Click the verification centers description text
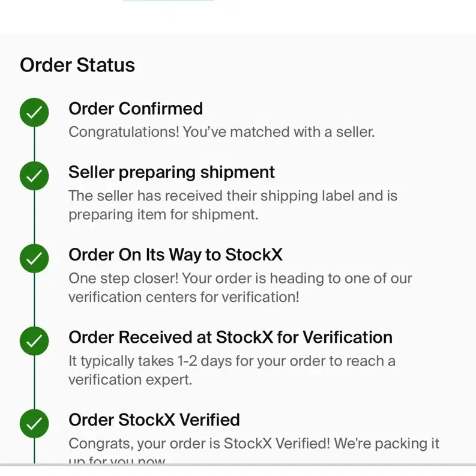 (240, 288)
